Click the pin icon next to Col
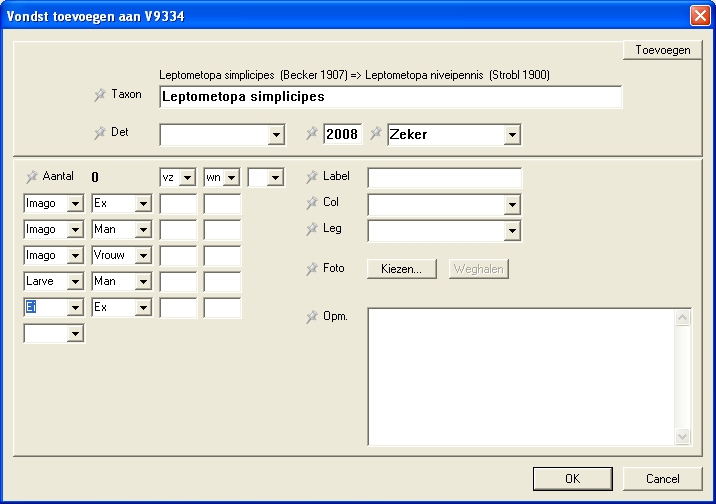The width and height of the screenshot is (716, 504). [311, 203]
